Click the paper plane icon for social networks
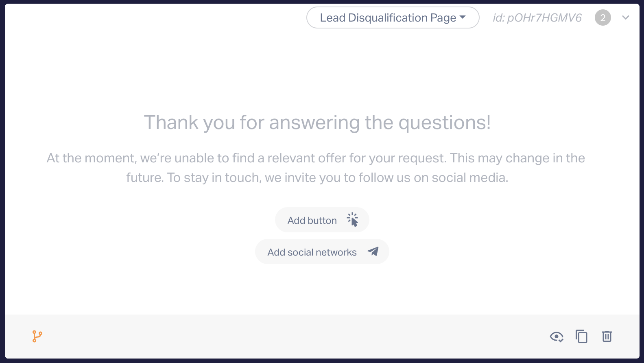The image size is (644, 363). click(373, 251)
